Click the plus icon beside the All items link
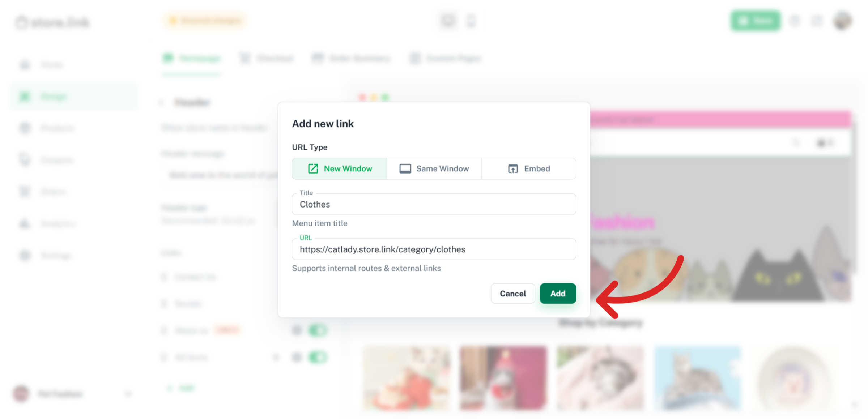Screen dimensions: 868x419 276,357
